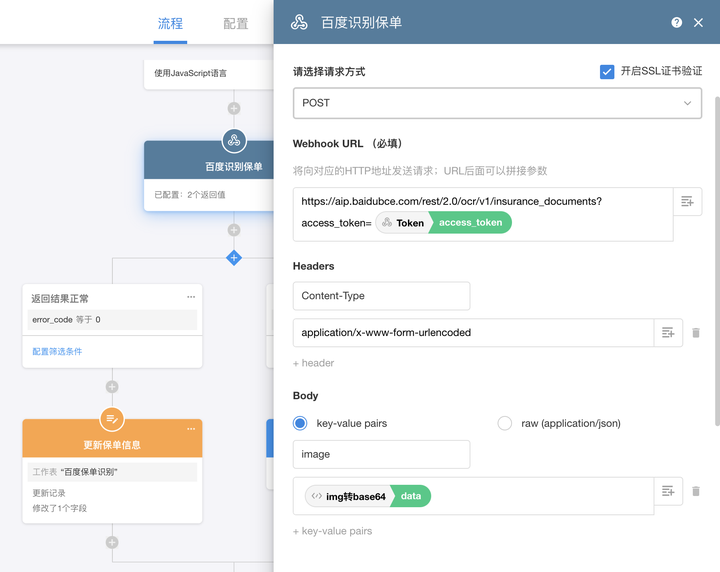
Task: Delete the Content-Type header row
Action: (696, 332)
